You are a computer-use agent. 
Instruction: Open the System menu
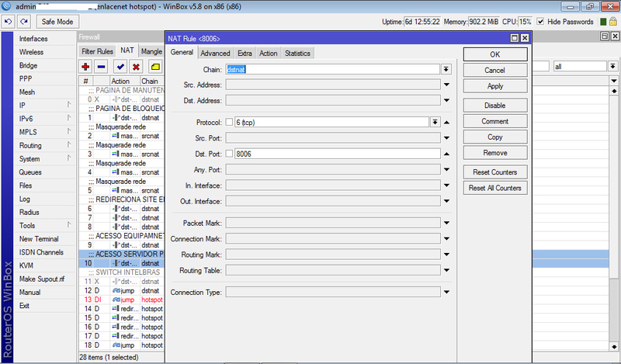[44, 159]
